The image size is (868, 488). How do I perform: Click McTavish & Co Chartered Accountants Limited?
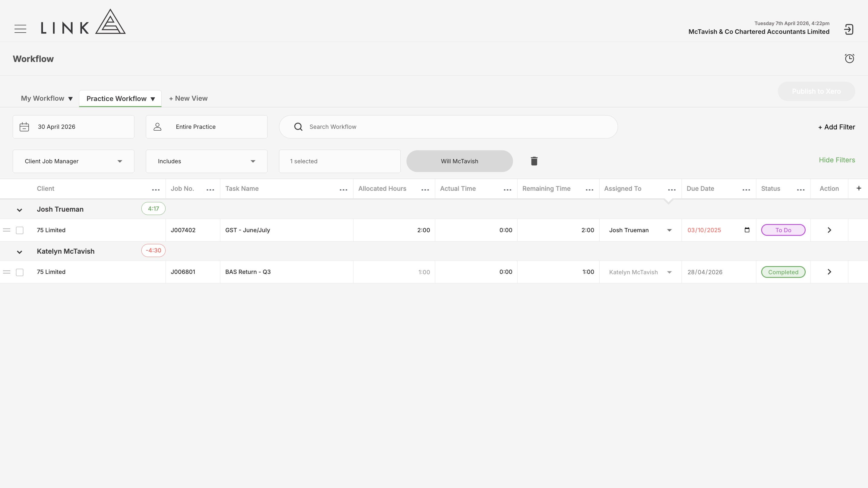point(759,32)
